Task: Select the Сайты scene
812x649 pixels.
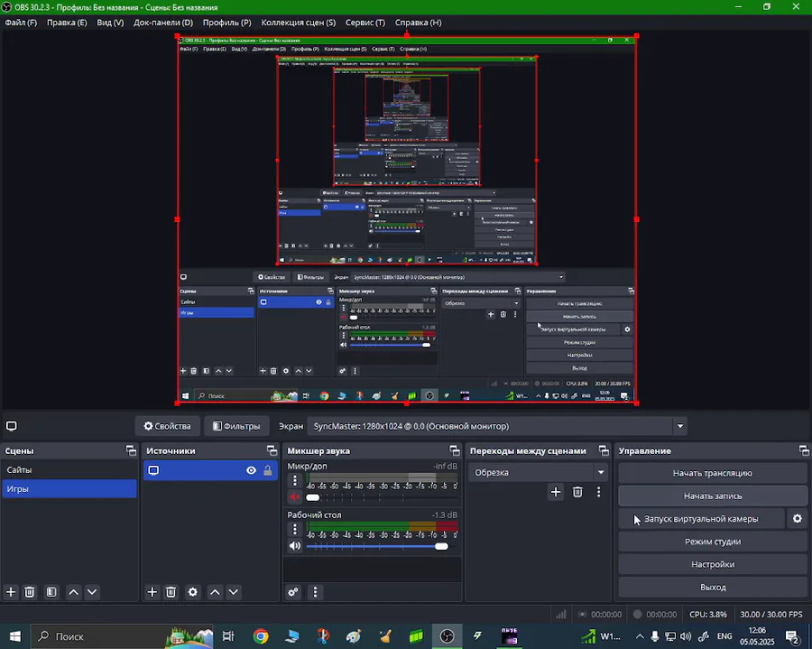Action: point(69,469)
